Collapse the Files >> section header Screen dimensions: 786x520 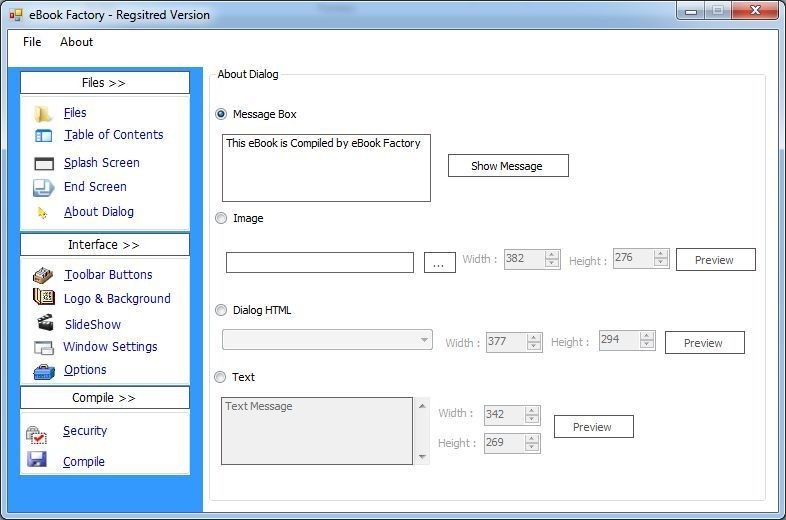click(x=105, y=83)
